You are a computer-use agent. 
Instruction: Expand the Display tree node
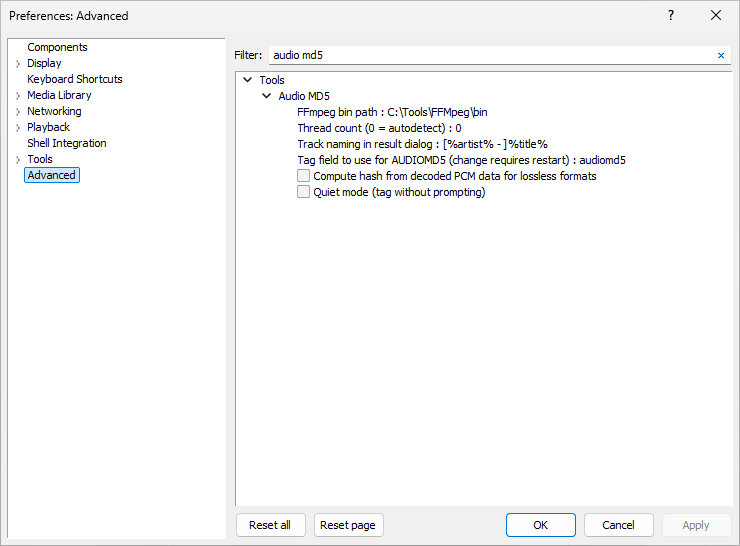17,64
